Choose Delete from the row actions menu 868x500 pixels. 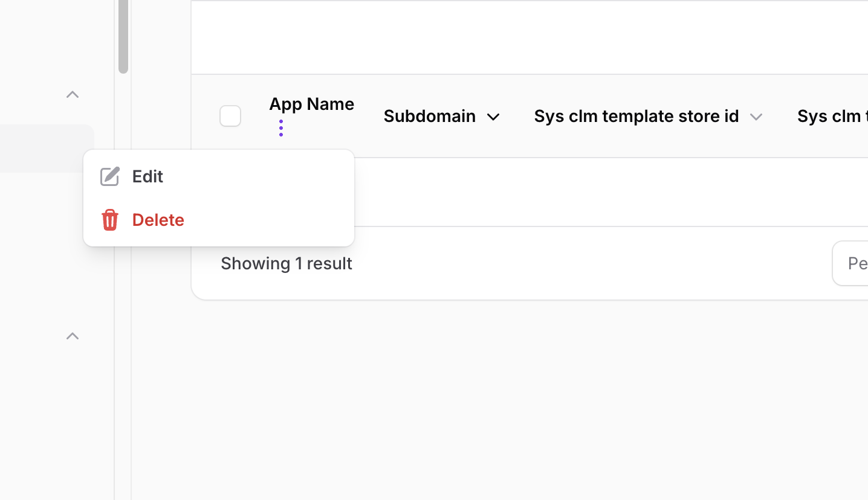coord(158,220)
